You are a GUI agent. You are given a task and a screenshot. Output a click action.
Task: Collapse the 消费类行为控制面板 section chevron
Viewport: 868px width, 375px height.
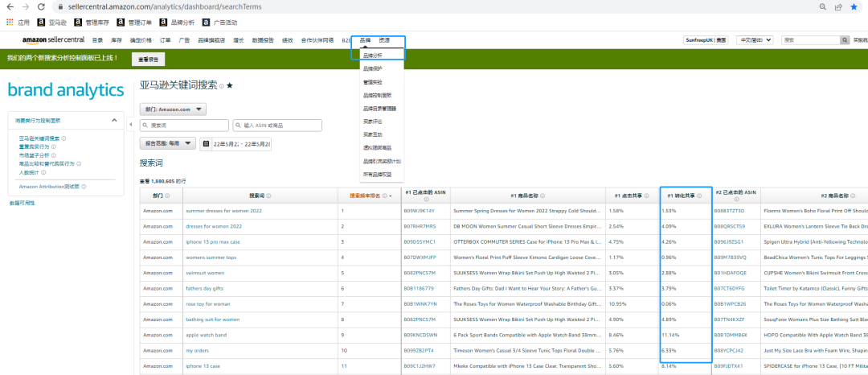click(115, 120)
